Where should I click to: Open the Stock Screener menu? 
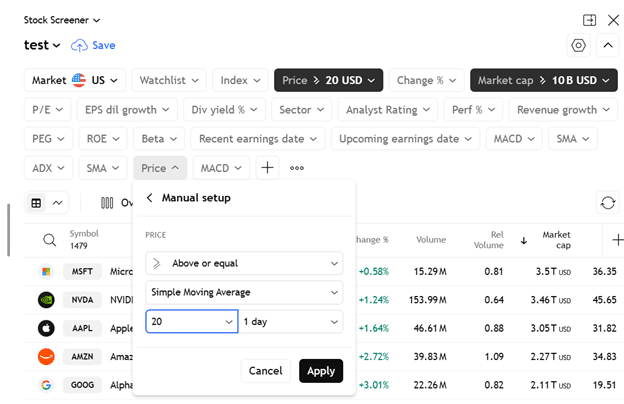[x=63, y=20]
